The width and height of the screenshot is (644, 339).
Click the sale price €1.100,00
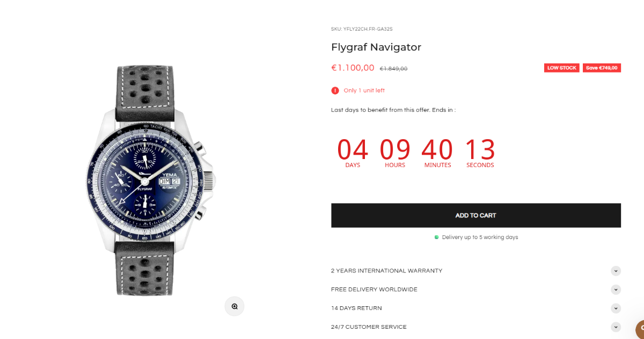point(353,68)
